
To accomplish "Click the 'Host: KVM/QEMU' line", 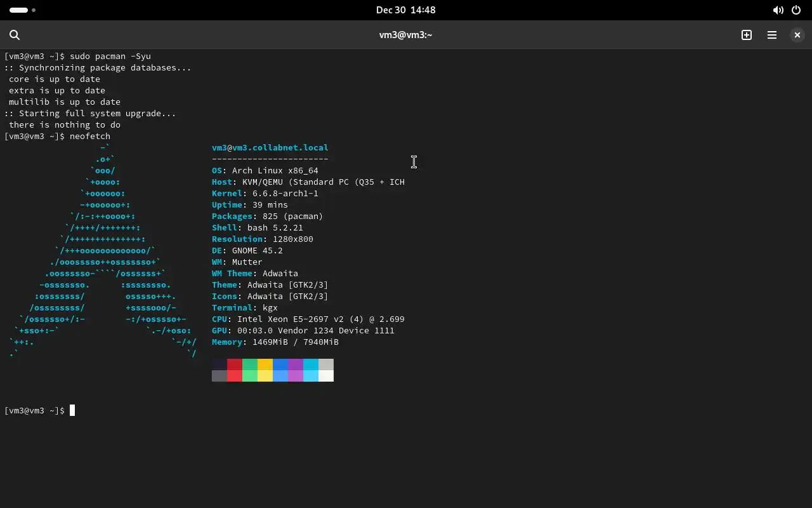I will click(x=308, y=182).
